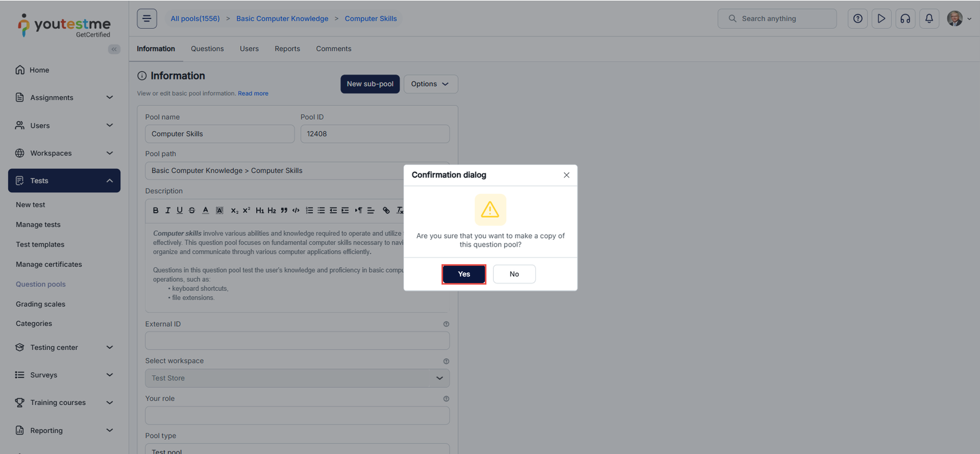This screenshot has width=980, height=454.
Task: Click the notifications bell icon
Action: [929, 19]
